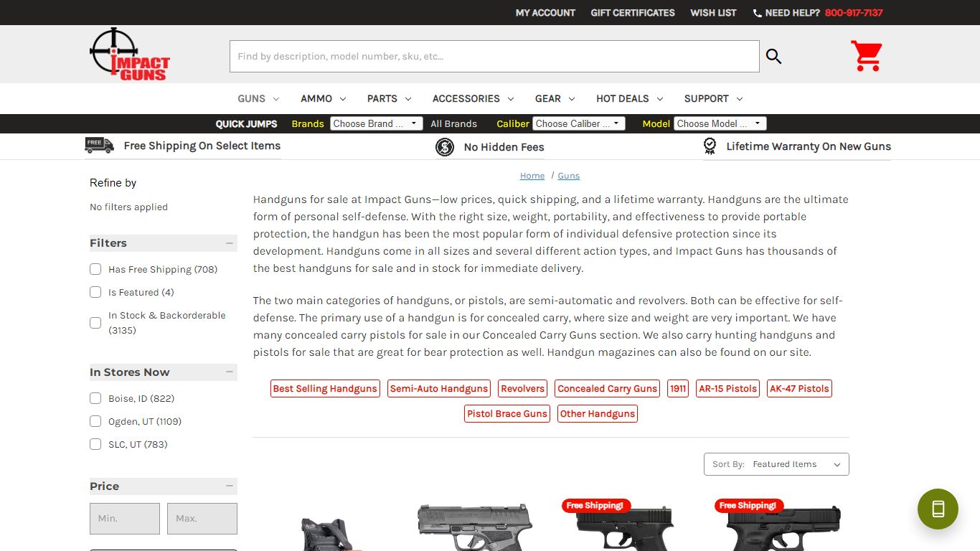Expand the Hot Deals menu
980x551 pixels.
point(630,98)
